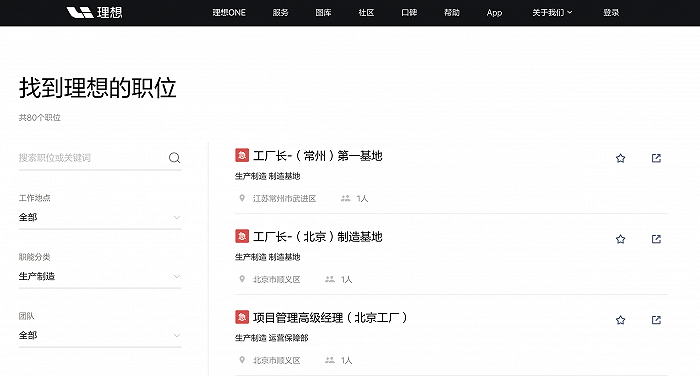Open job title 工厂长-(北京)制造基地
The width and height of the screenshot is (700, 376).
point(317,236)
